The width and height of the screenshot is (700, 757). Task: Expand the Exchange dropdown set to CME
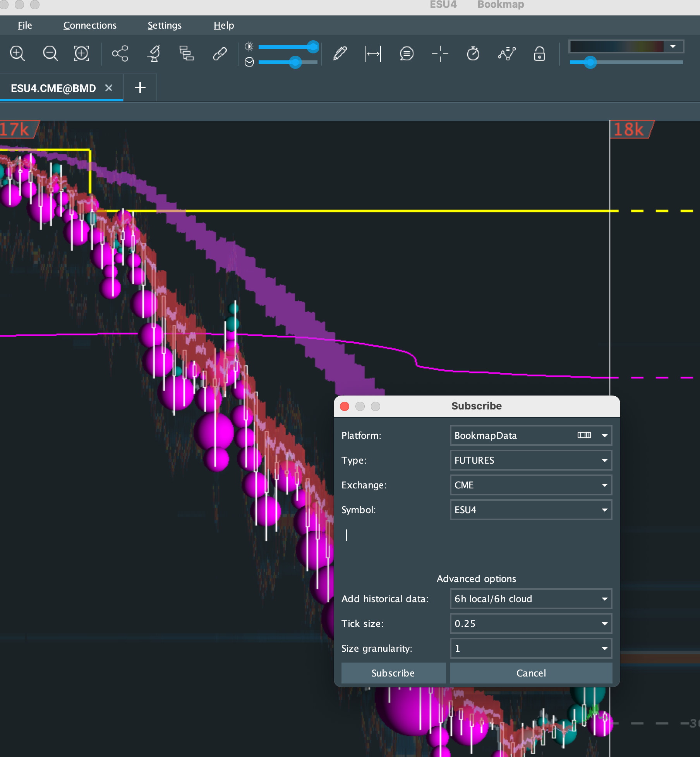(530, 485)
